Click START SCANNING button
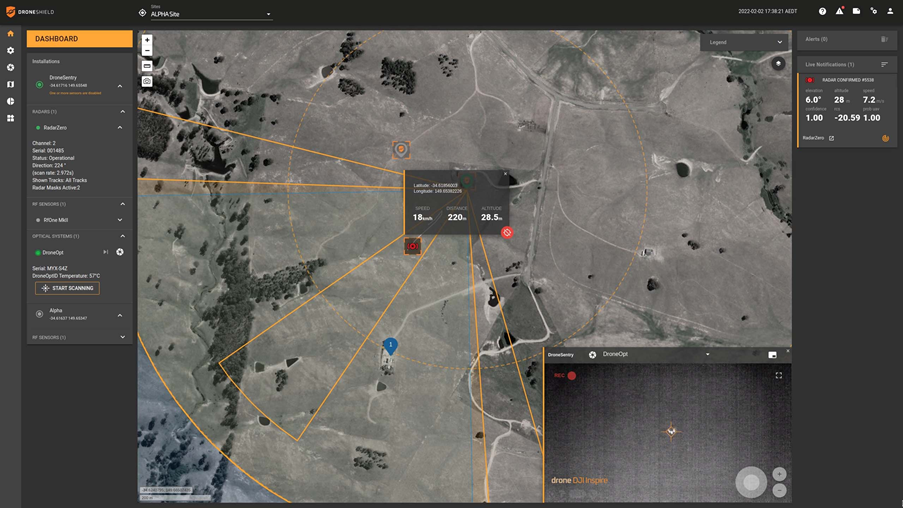 pyautogui.click(x=67, y=288)
